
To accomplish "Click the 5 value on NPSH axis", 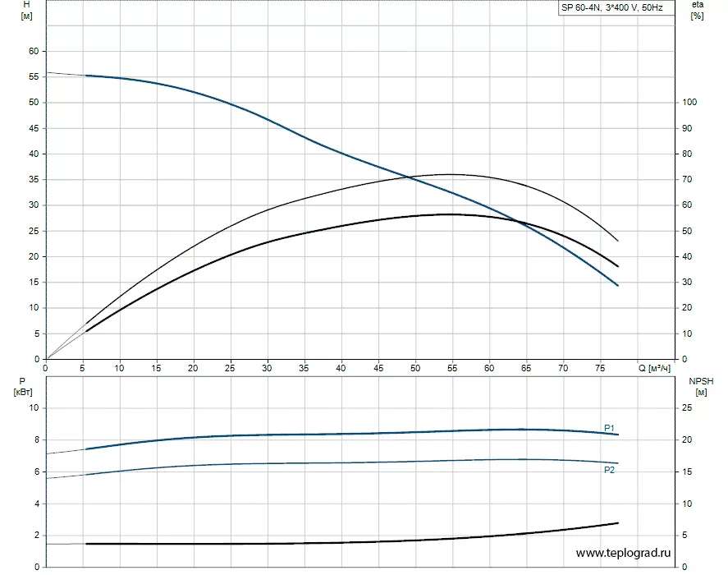I will 684,535.
